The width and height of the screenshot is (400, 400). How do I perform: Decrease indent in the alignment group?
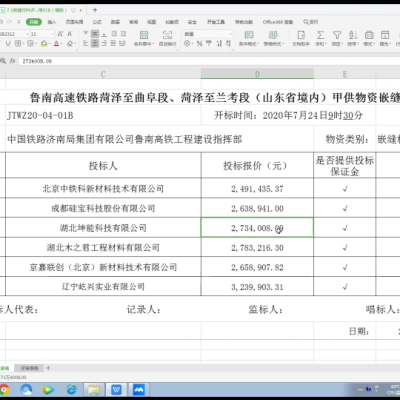click(114, 34)
